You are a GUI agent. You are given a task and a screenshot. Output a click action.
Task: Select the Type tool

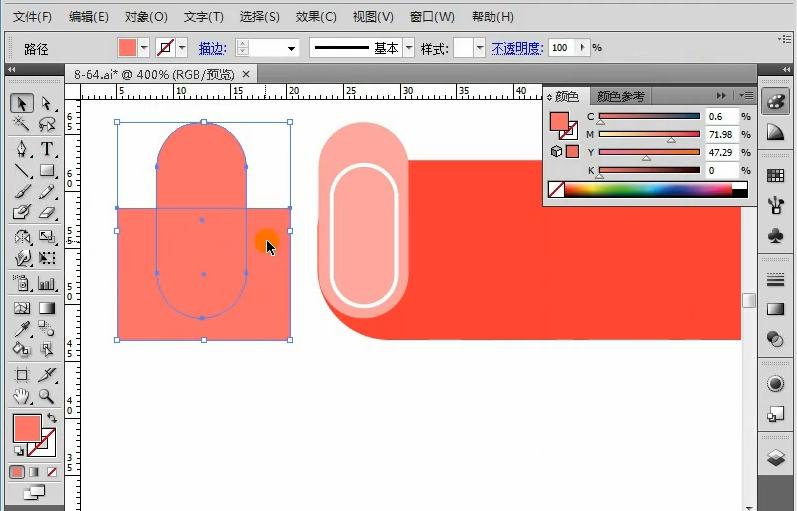[x=46, y=149]
